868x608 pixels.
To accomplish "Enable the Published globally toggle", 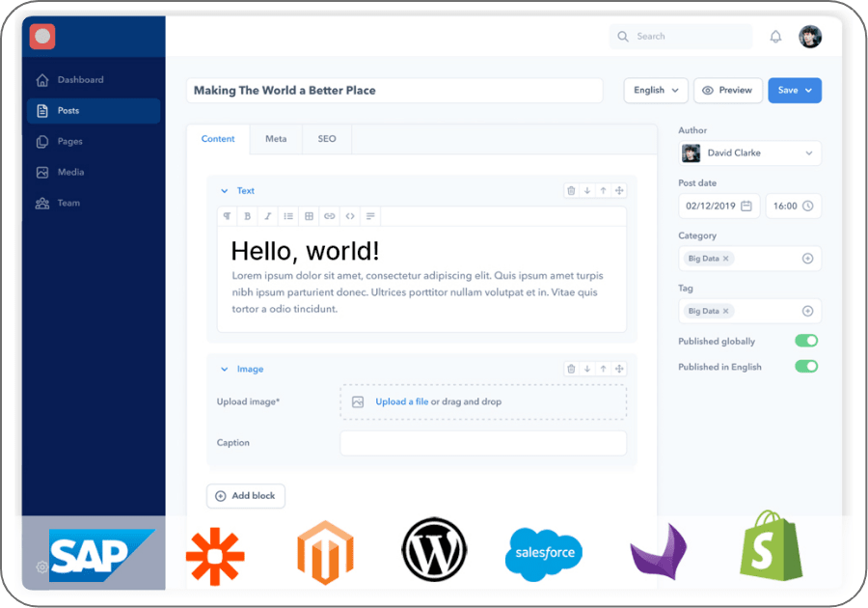I will coord(806,341).
